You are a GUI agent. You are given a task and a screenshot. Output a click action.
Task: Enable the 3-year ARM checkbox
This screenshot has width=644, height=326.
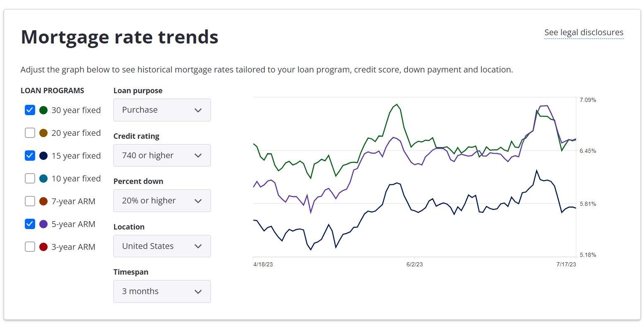(x=30, y=247)
